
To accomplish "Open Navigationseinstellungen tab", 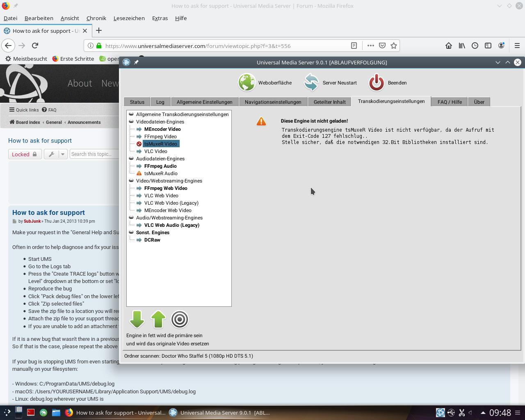I will (x=273, y=102).
